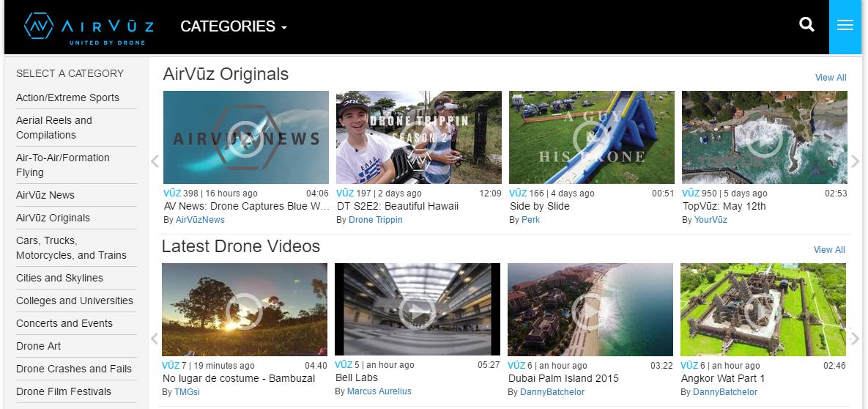
Task: Click the AirVūz Originals section heading
Action: [226, 74]
